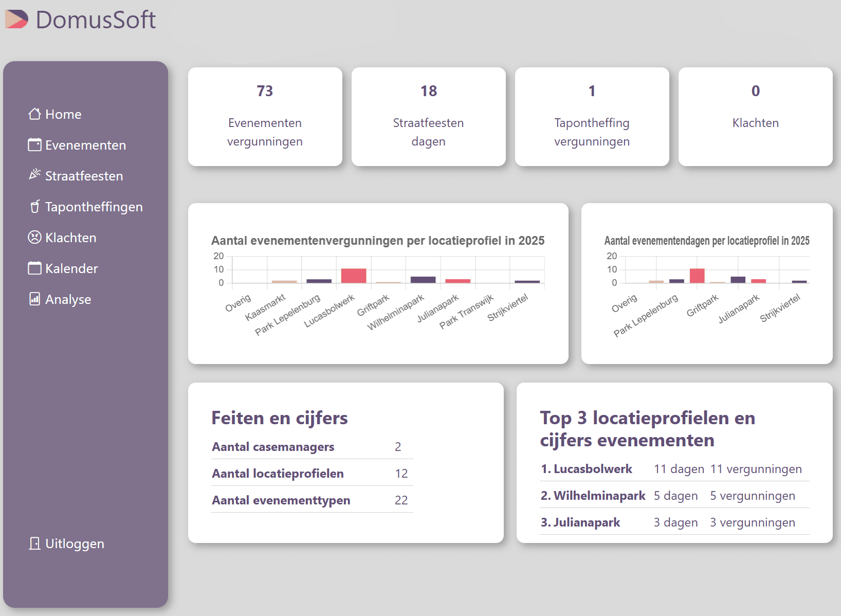Click 'Aantal evenementenvergunningen per locatieprofiel in 2025' title
The image size is (841, 616).
click(x=378, y=241)
